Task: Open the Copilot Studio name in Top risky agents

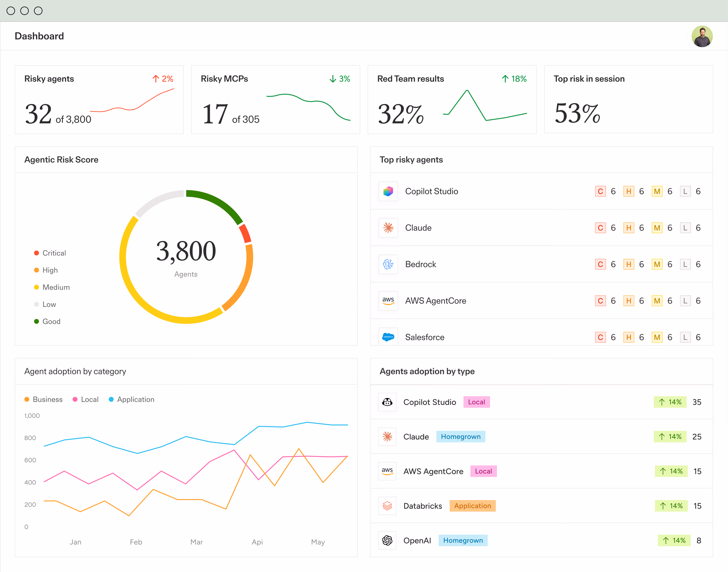Action: [x=432, y=191]
